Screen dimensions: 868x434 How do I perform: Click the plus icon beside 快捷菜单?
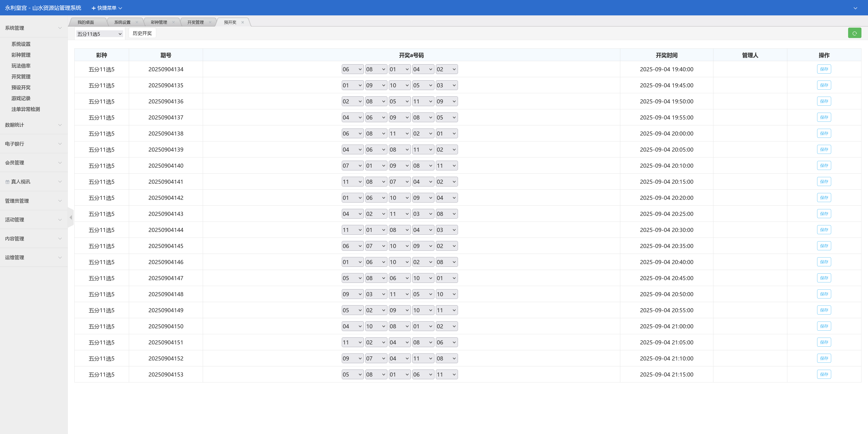(x=93, y=8)
